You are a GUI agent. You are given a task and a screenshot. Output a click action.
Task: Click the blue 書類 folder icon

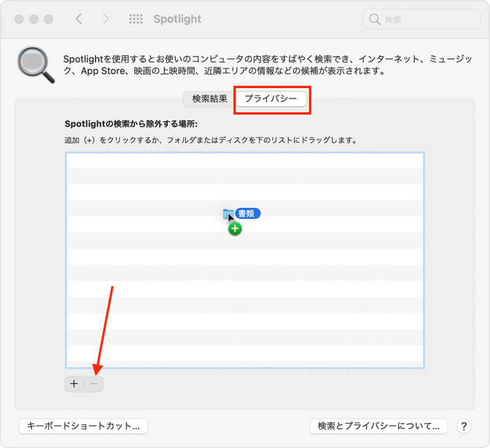click(228, 214)
